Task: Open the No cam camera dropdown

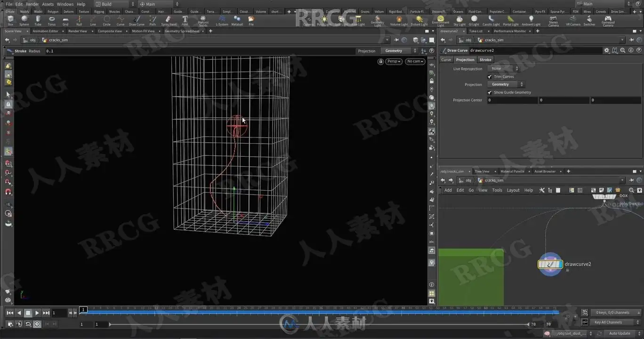Action: (415, 61)
